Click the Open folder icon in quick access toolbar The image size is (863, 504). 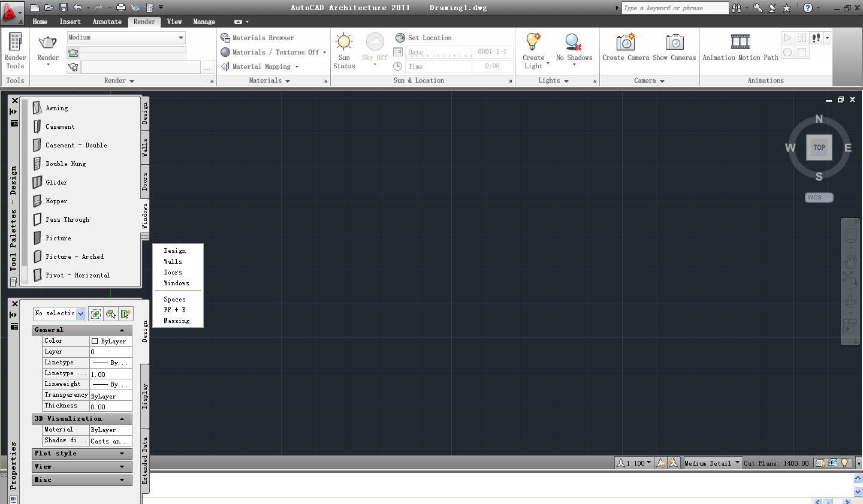click(x=49, y=8)
